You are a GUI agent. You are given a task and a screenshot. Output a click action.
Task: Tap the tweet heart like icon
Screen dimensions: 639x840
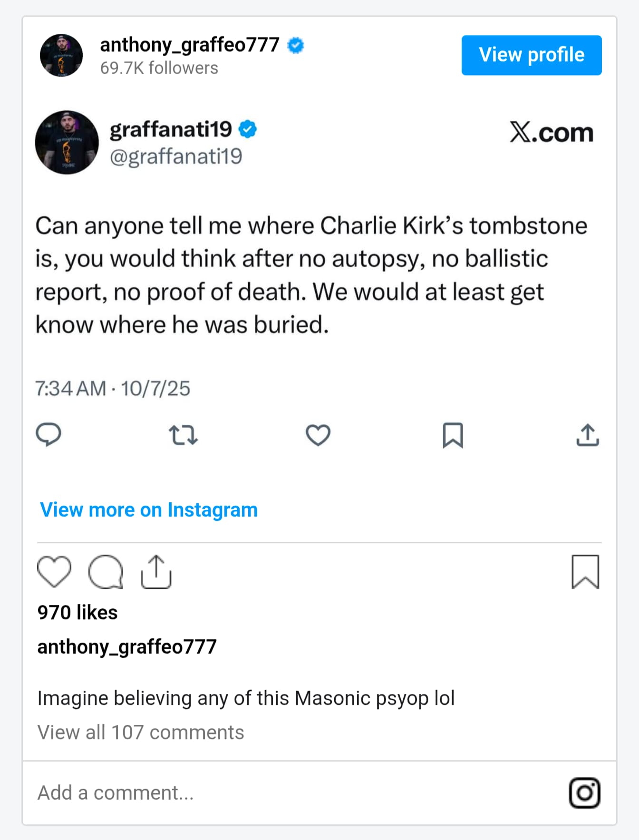click(318, 435)
